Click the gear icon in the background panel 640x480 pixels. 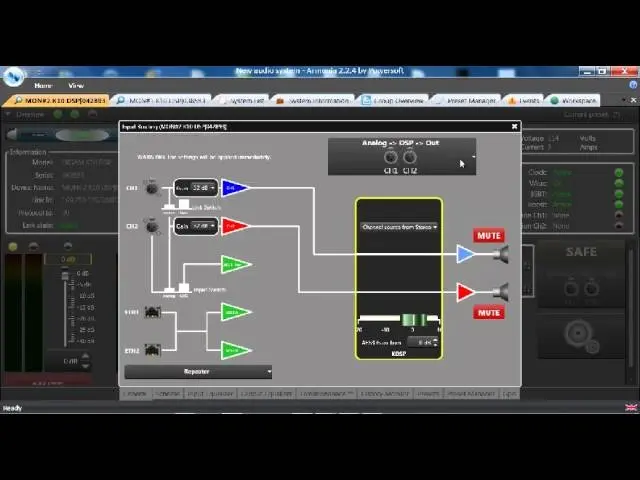[x=581, y=336]
